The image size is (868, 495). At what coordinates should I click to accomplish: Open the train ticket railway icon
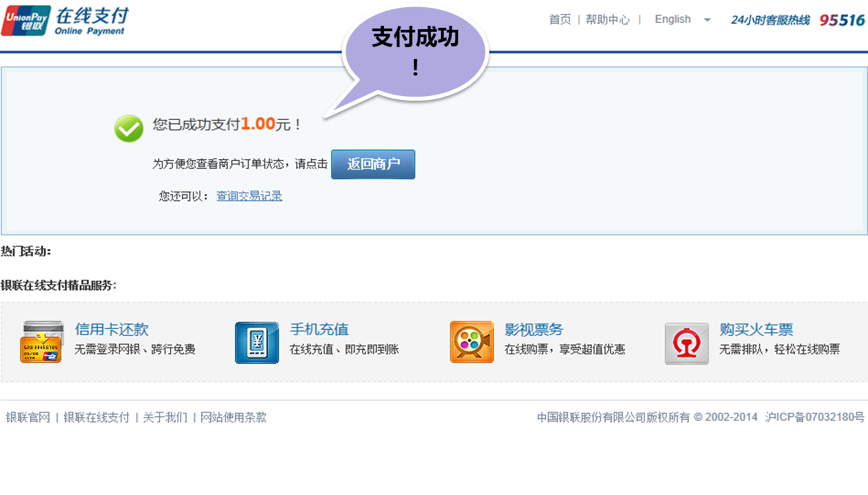click(687, 343)
